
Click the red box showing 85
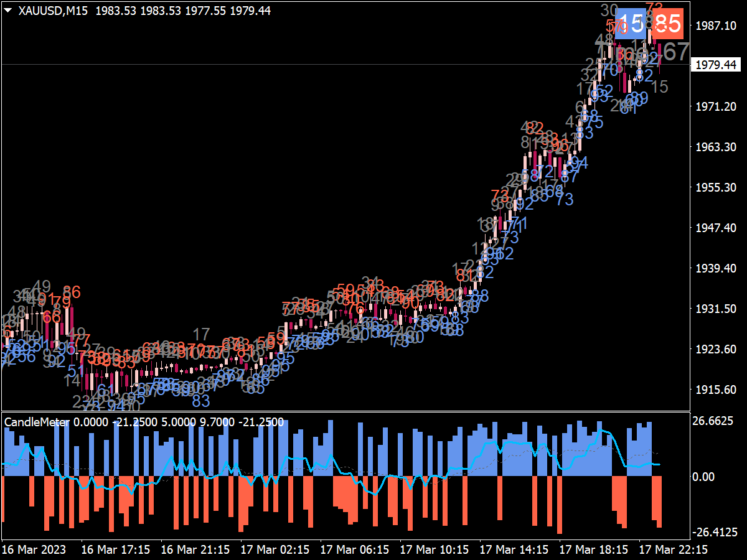coord(667,24)
